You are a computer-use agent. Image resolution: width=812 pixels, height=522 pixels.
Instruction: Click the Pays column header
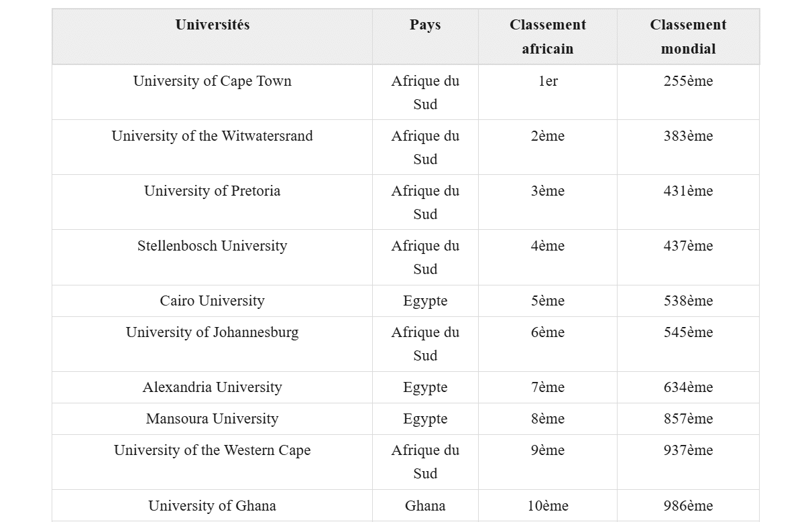tap(425, 25)
